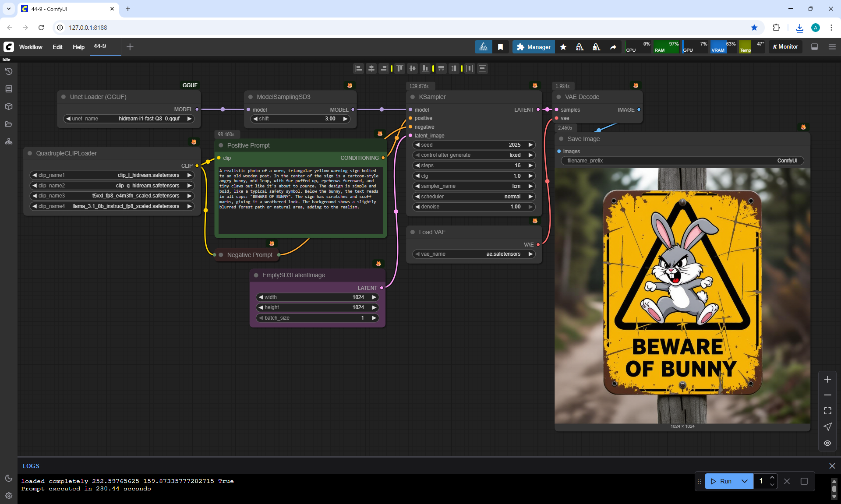This screenshot has height=504, width=841.
Task: Open the scheduler normal dropdown
Action: (473, 197)
